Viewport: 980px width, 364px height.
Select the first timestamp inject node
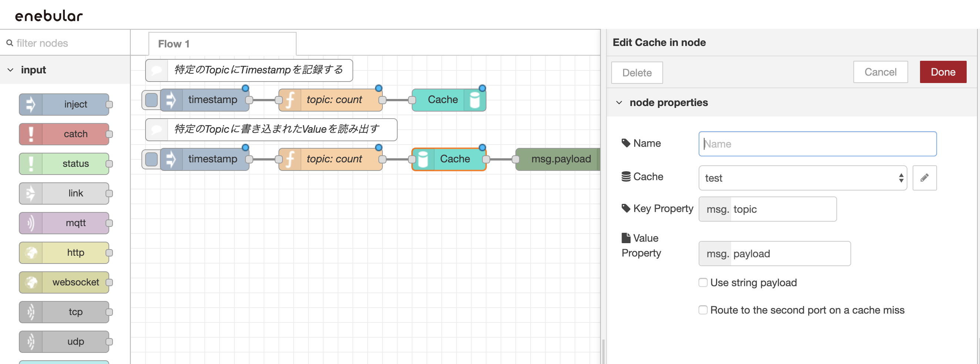tap(204, 100)
